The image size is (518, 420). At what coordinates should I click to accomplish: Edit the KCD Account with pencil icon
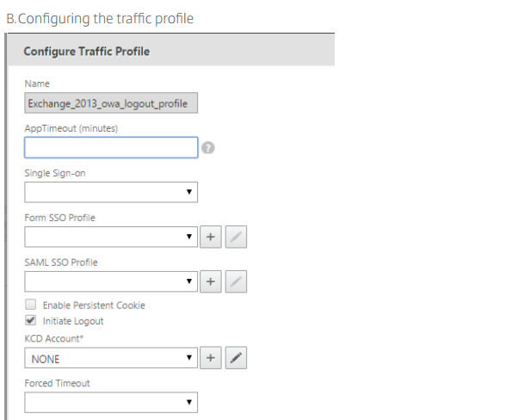(235, 358)
